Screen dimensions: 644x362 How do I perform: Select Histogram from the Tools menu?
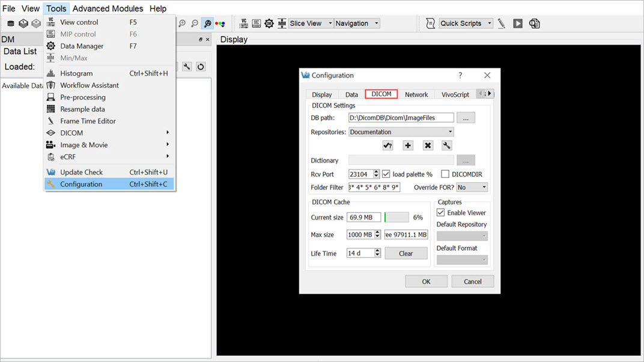(x=76, y=73)
